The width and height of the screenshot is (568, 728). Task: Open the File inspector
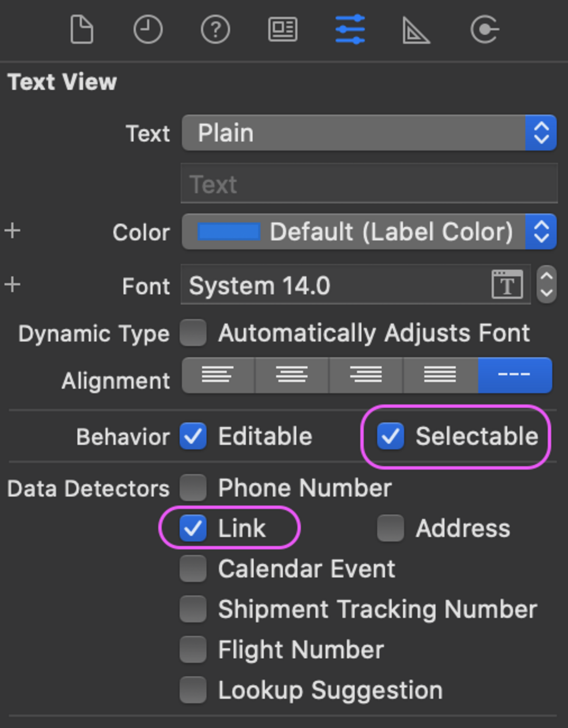pyautogui.click(x=82, y=30)
